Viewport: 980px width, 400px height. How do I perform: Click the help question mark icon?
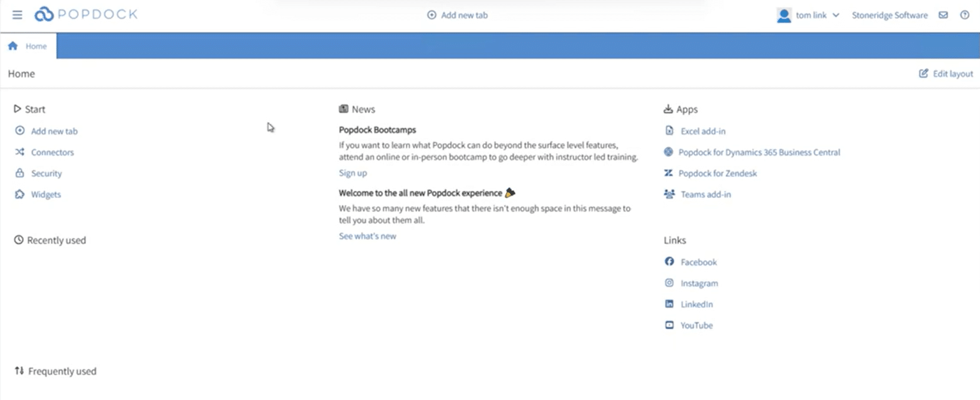[x=964, y=15]
